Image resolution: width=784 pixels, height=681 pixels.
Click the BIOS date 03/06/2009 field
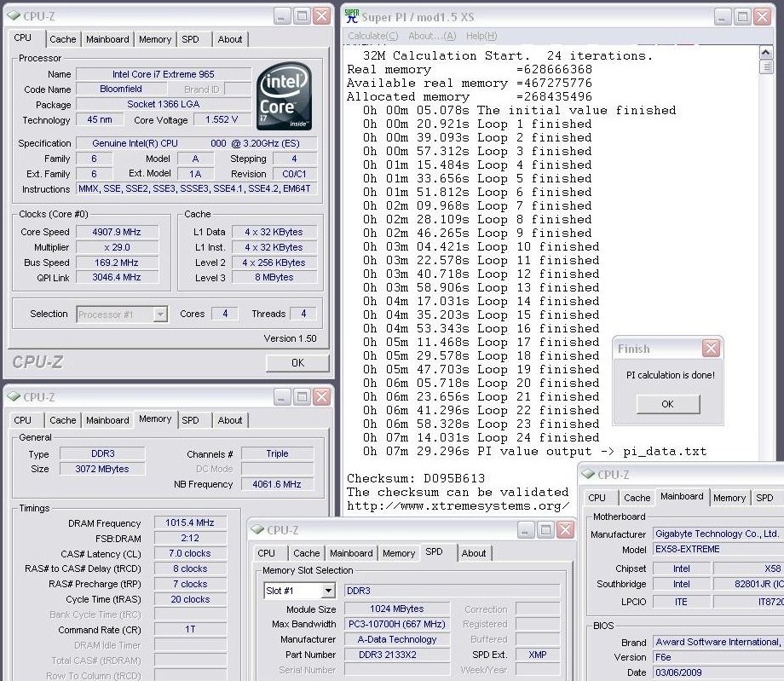tap(718, 672)
